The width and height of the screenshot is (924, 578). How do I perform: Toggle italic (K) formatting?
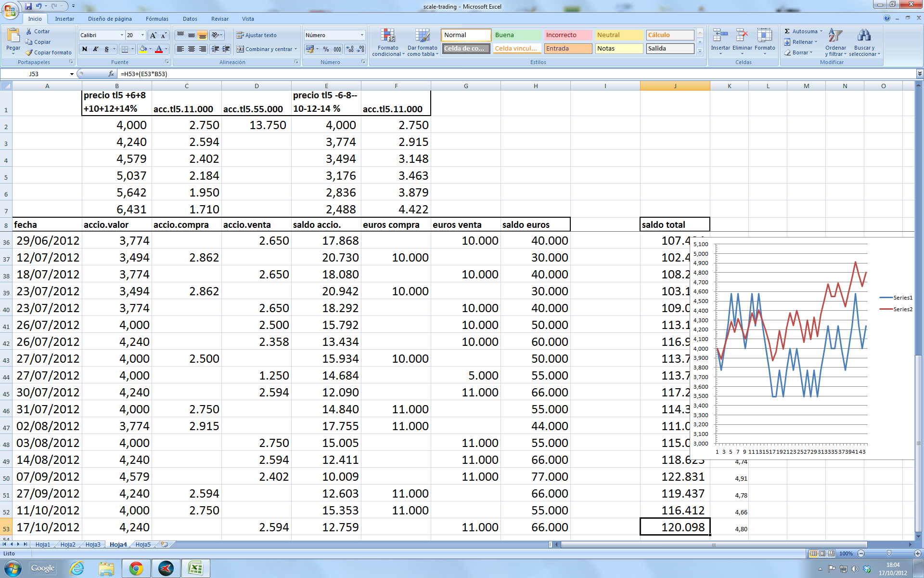[95, 49]
